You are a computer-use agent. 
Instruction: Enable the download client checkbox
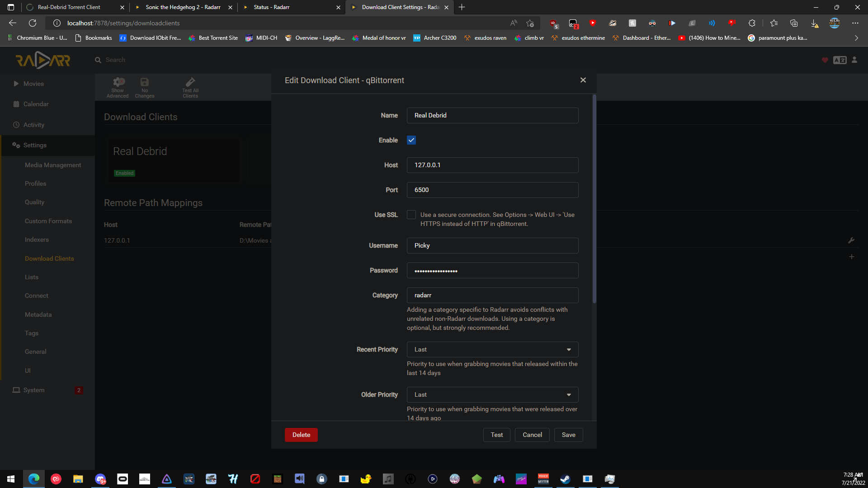(x=411, y=140)
